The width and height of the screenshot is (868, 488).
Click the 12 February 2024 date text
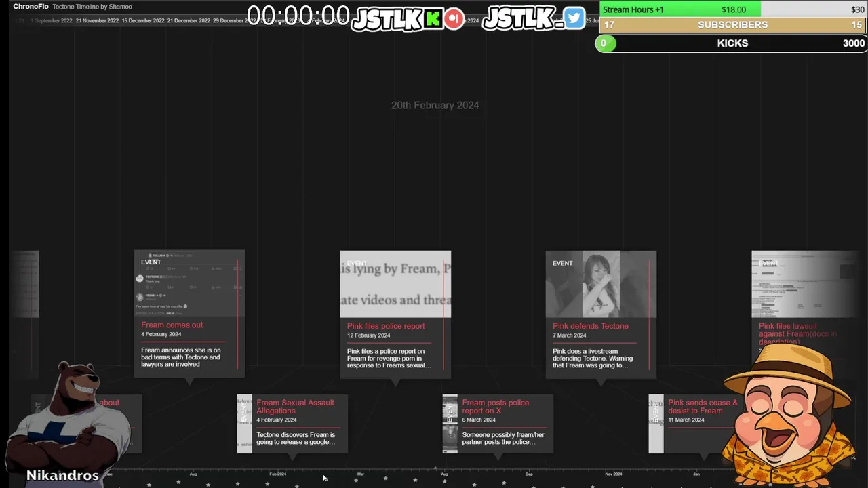click(x=369, y=335)
